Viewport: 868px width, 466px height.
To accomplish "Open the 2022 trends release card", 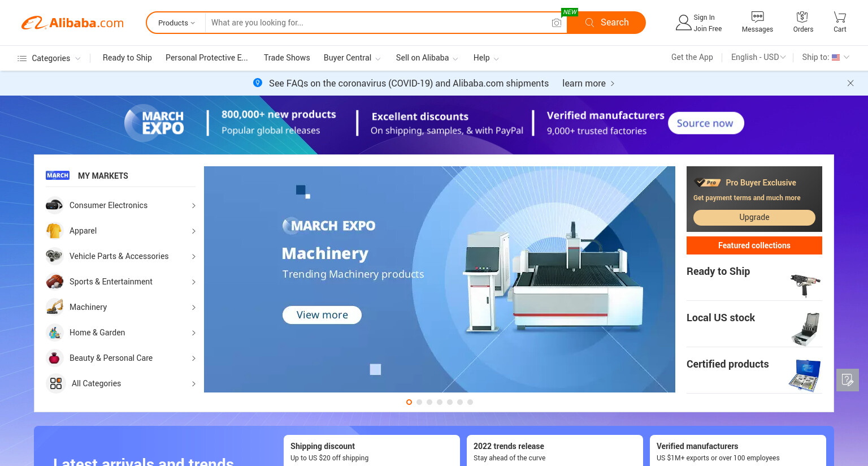I will click(555, 451).
